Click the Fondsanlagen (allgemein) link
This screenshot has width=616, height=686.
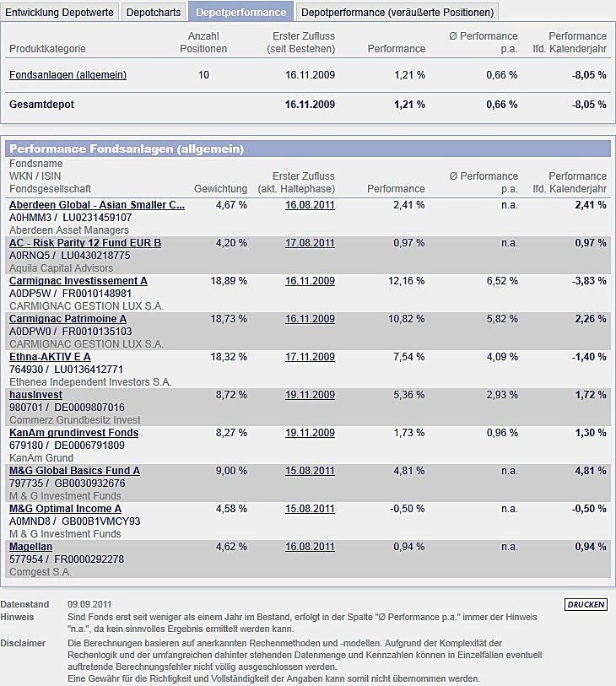68,75
